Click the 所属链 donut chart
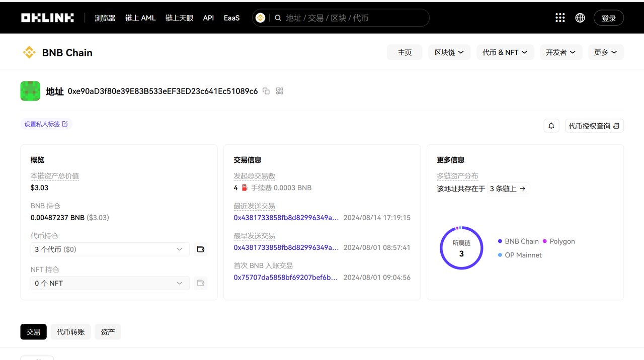The height and width of the screenshot is (360, 644). click(x=461, y=248)
